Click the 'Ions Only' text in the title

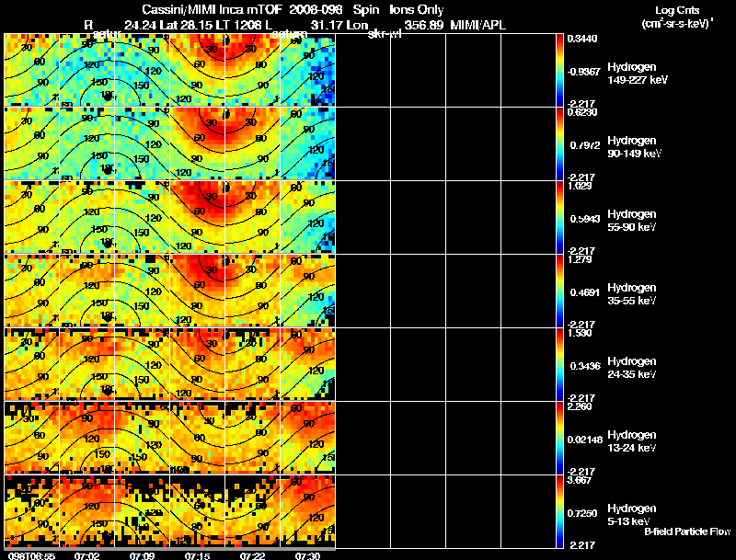pos(417,9)
